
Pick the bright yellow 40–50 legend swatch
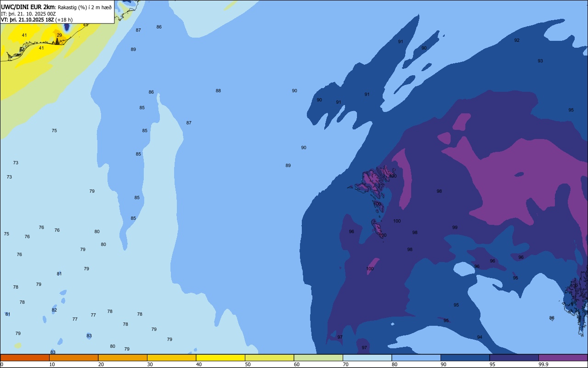click(x=220, y=357)
